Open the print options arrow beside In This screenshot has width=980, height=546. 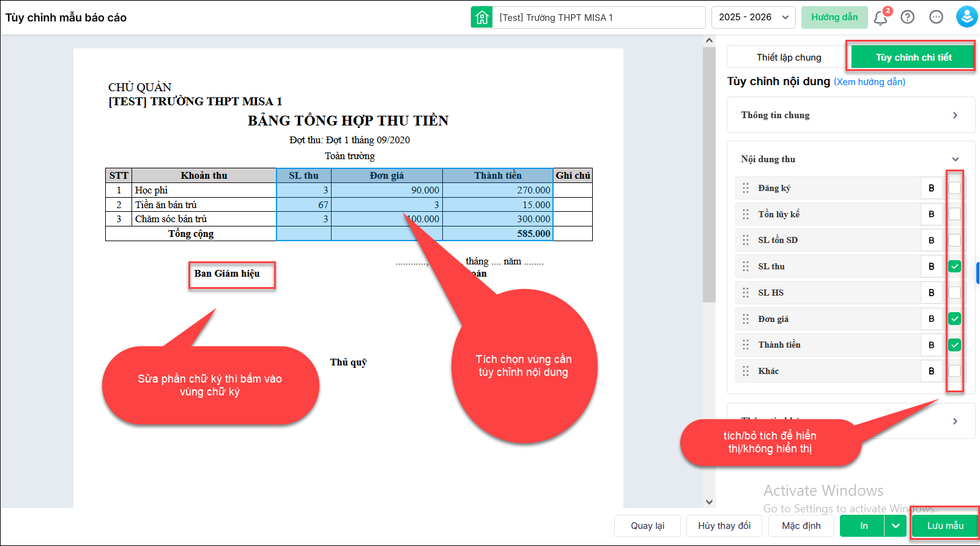(896, 526)
